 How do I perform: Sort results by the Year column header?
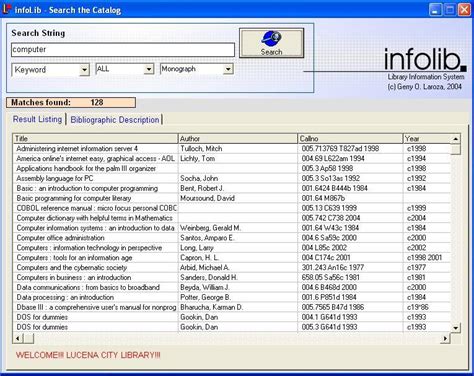click(427, 139)
